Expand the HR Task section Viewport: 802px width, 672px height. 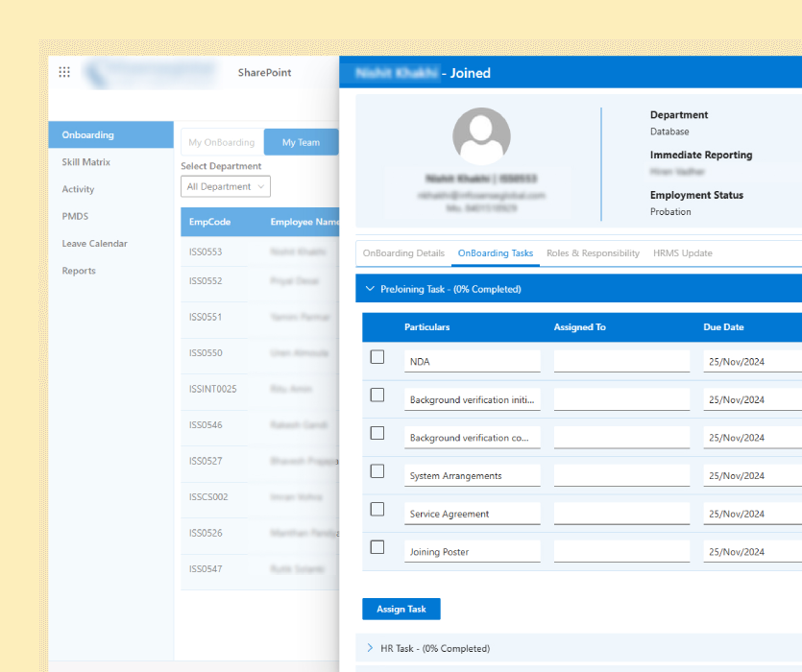click(x=371, y=649)
